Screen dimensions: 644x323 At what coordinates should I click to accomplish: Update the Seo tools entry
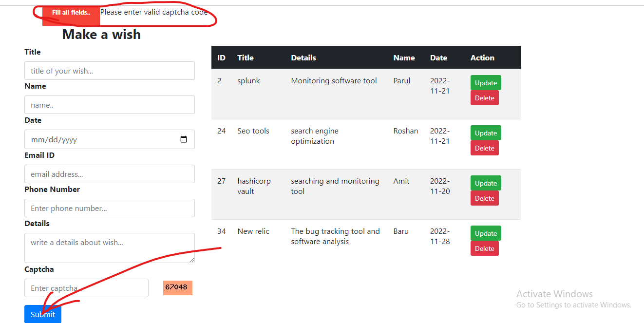[x=485, y=133]
